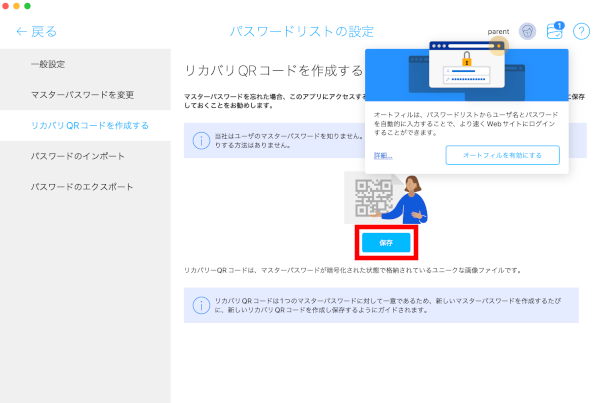Click the blue 保存 button
The width and height of the screenshot is (600, 403).
click(386, 243)
